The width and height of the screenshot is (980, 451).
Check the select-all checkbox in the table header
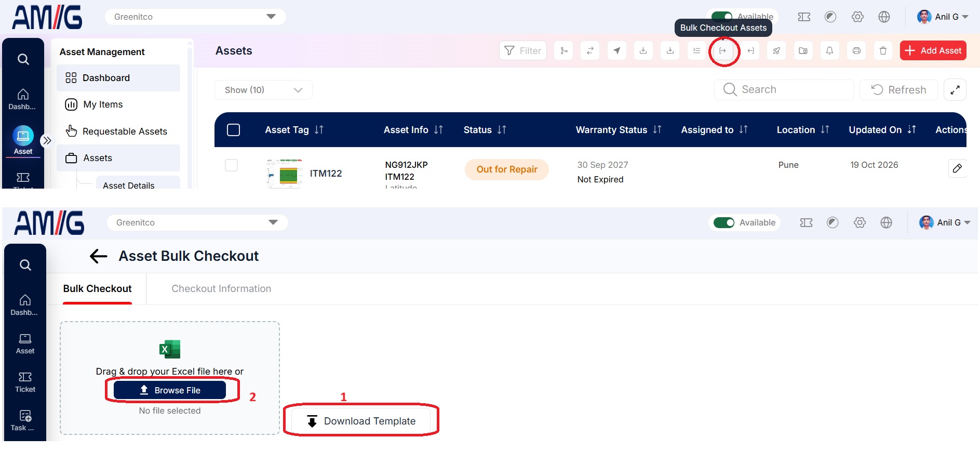(x=234, y=129)
